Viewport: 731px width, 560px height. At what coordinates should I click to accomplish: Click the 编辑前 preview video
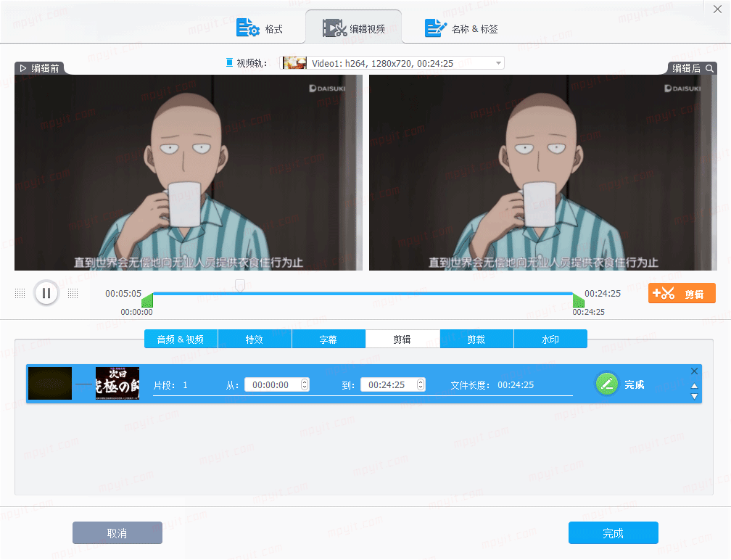pos(189,173)
